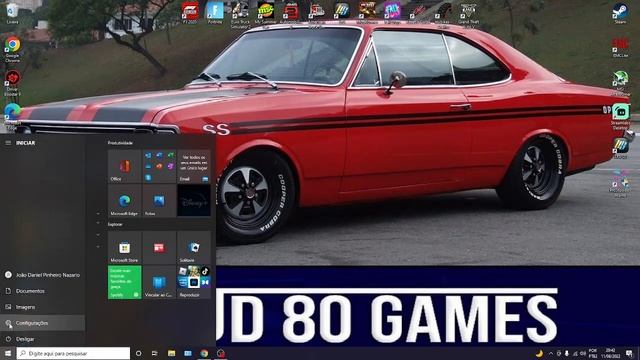The height and width of the screenshot is (360, 640).
Task: Open the Office tile in Start menu
Action: pos(124,166)
